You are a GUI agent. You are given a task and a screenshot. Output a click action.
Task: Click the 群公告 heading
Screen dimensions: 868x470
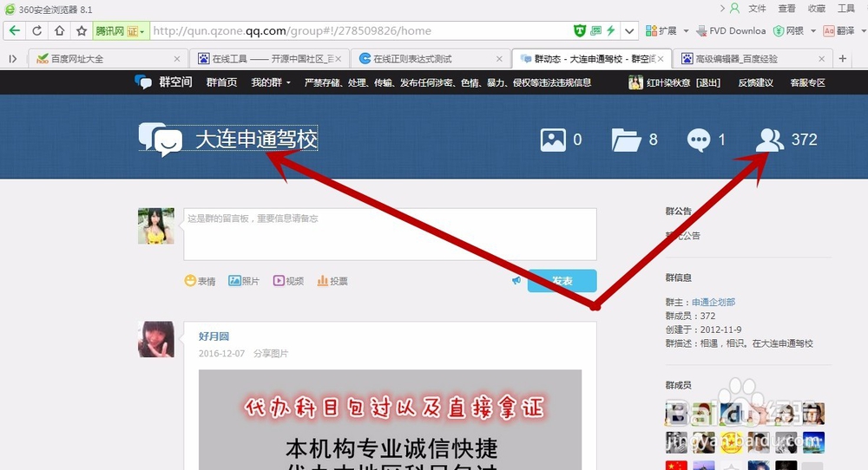tap(678, 212)
